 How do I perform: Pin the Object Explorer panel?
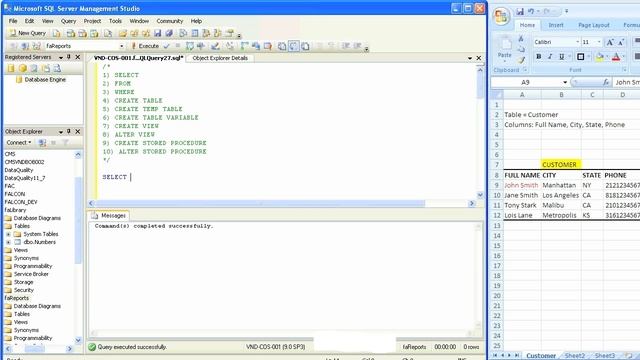click(x=69, y=131)
